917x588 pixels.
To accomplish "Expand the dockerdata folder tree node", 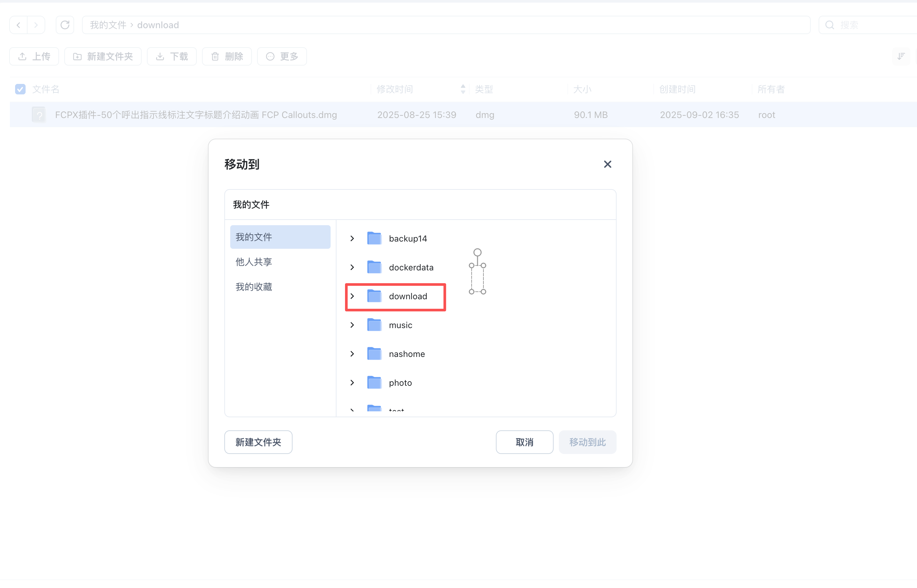I will pyautogui.click(x=352, y=267).
